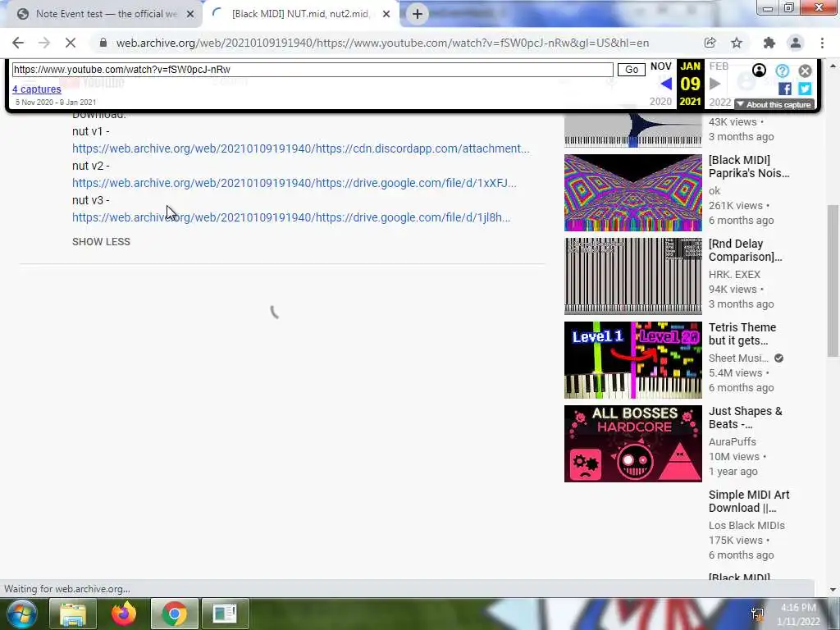Close the [Black MIDI] NUT.mid tab

pos(386,14)
